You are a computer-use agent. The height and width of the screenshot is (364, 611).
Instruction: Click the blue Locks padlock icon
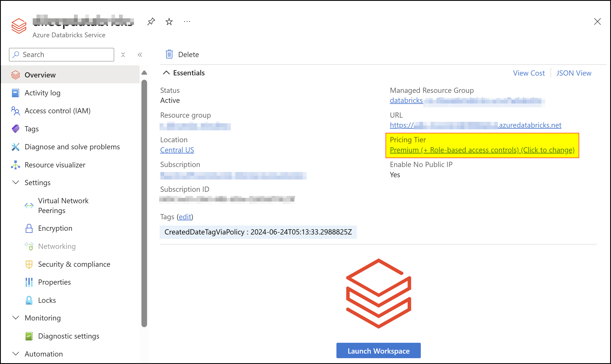pos(29,300)
